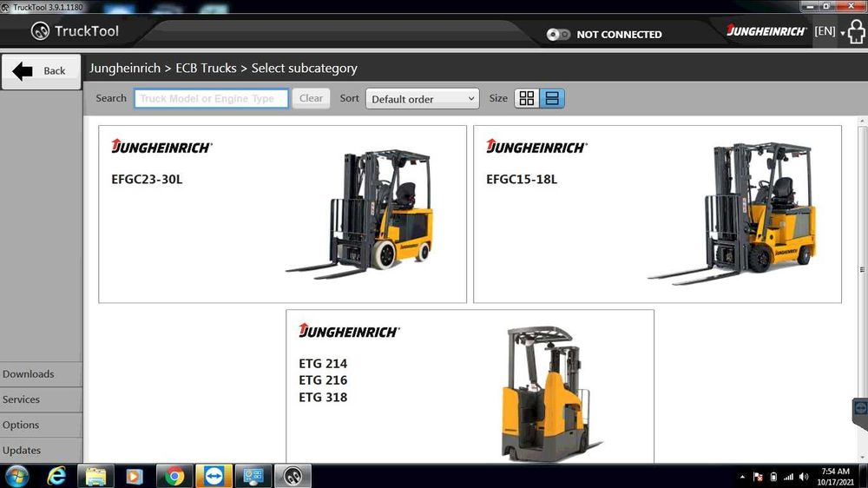
Task: Click the Jungheinrich logo on EFGC23-30L card
Action: (x=161, y=146)
